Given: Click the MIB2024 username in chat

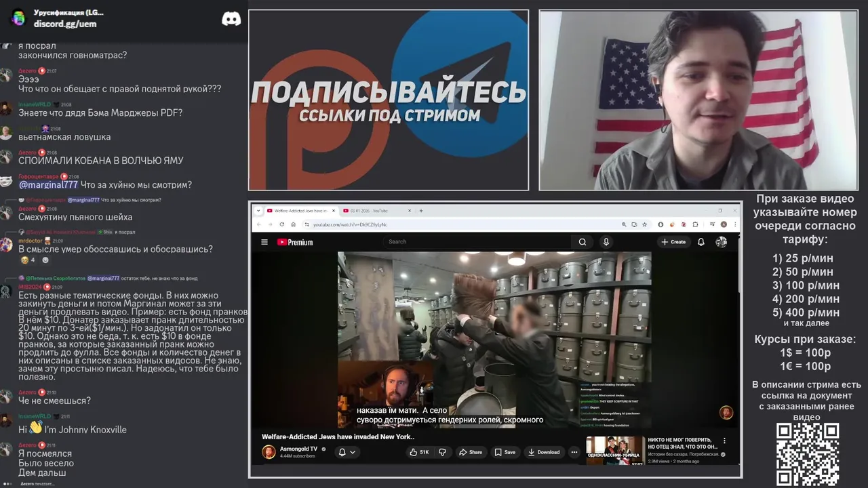Looking at the screenshot, I should tap(30, 287).
